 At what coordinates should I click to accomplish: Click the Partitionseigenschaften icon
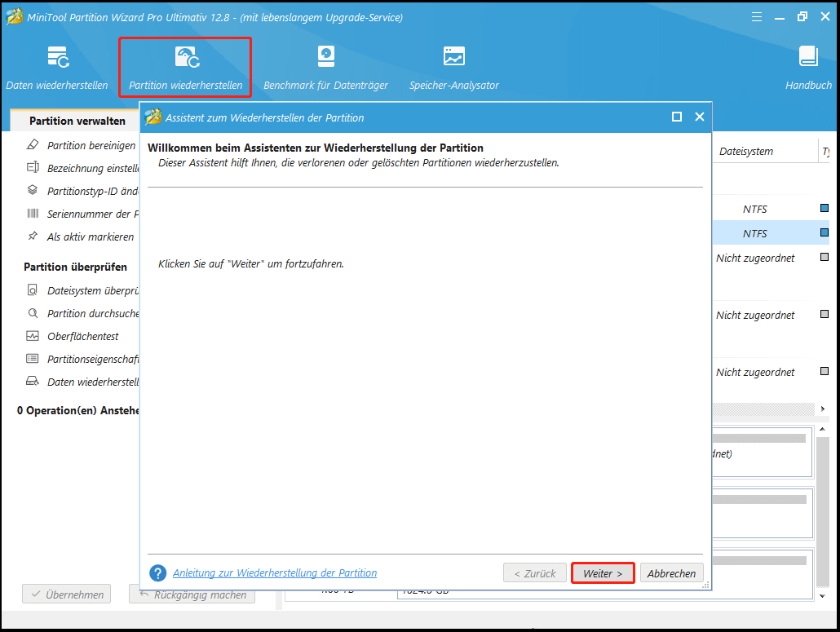[x=33, y=358]
